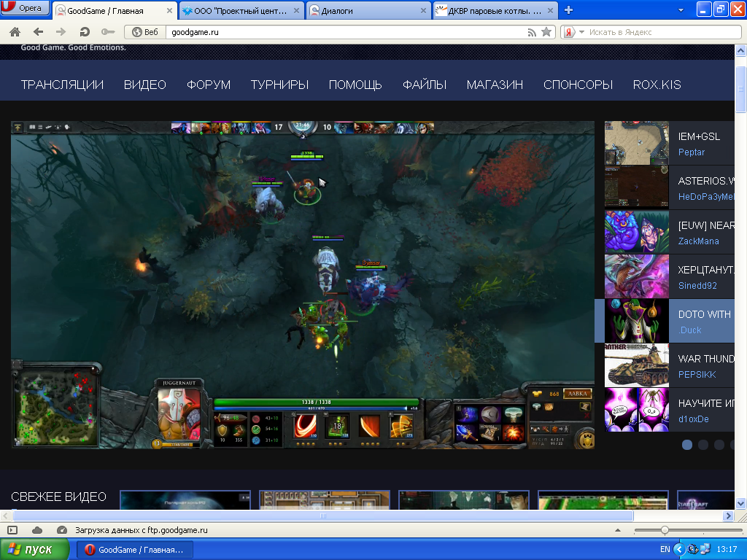Open the ROX.KIS menu item
This screenshot has height=560, width=747.
pyautogui.click(x=657, y=85)
